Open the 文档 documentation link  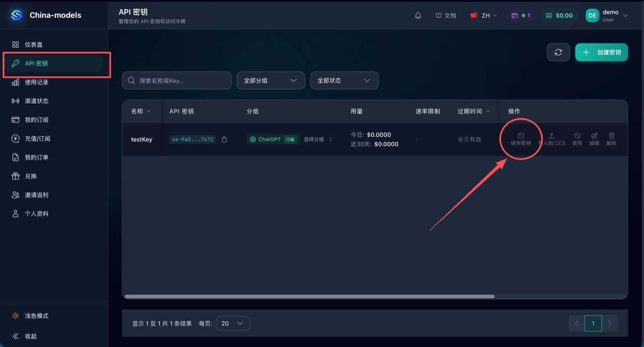(x=446, y=16)
